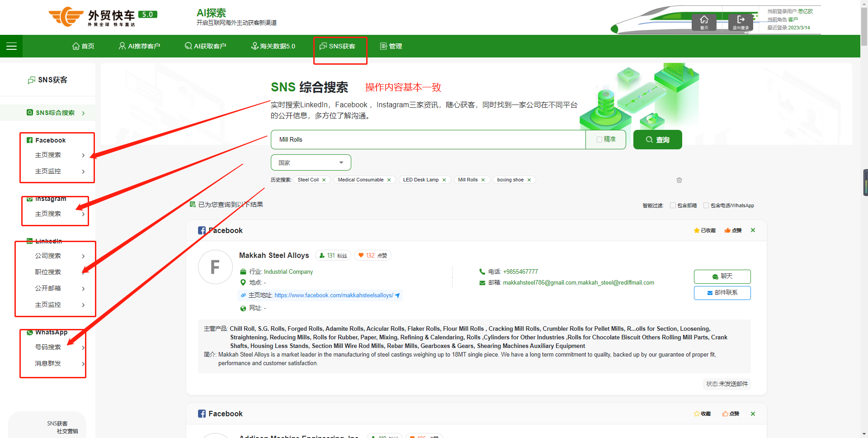
Task: Select Steel Coil history search
Action: point(308,180)
